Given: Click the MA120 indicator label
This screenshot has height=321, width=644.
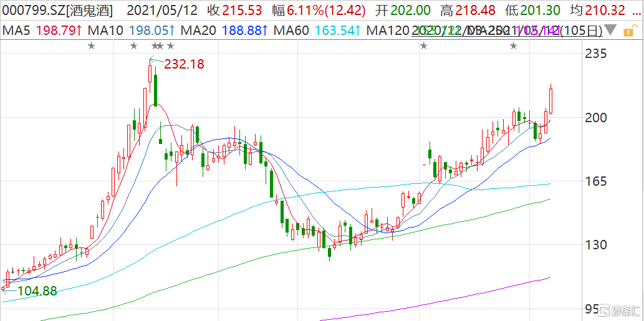Looking at the screenshot, I should tap(388, 30).
